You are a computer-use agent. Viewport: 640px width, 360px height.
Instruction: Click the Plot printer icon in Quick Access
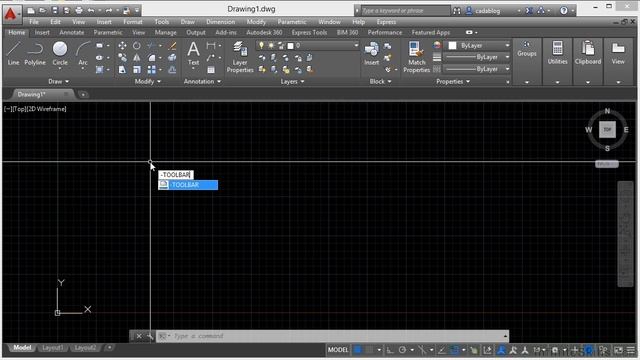79,10
